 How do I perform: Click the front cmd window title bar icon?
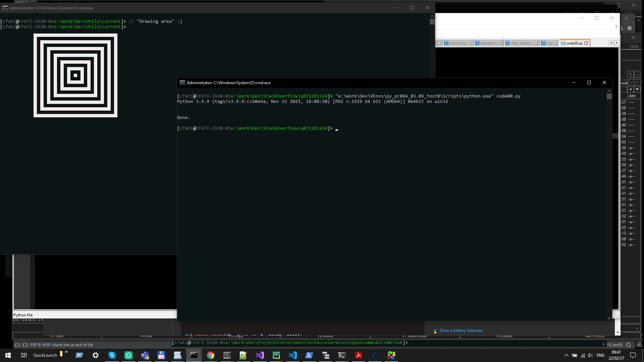click(182, 83)
